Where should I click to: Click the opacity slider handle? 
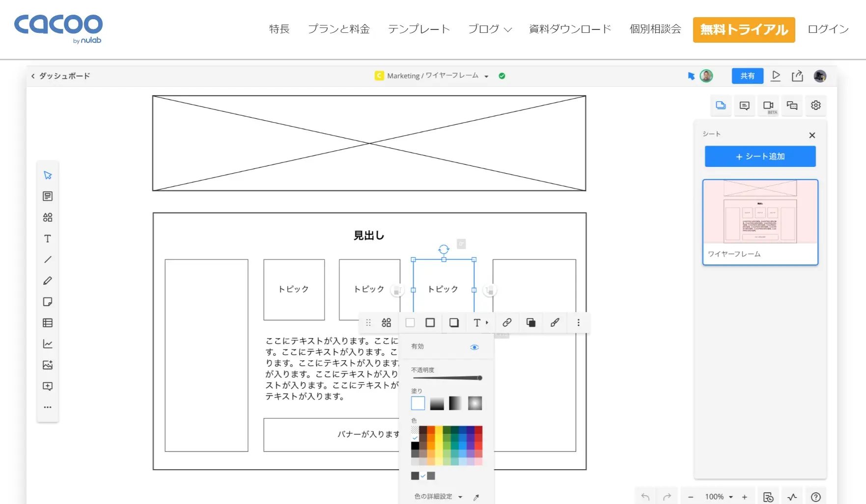[x=479, y=378]
